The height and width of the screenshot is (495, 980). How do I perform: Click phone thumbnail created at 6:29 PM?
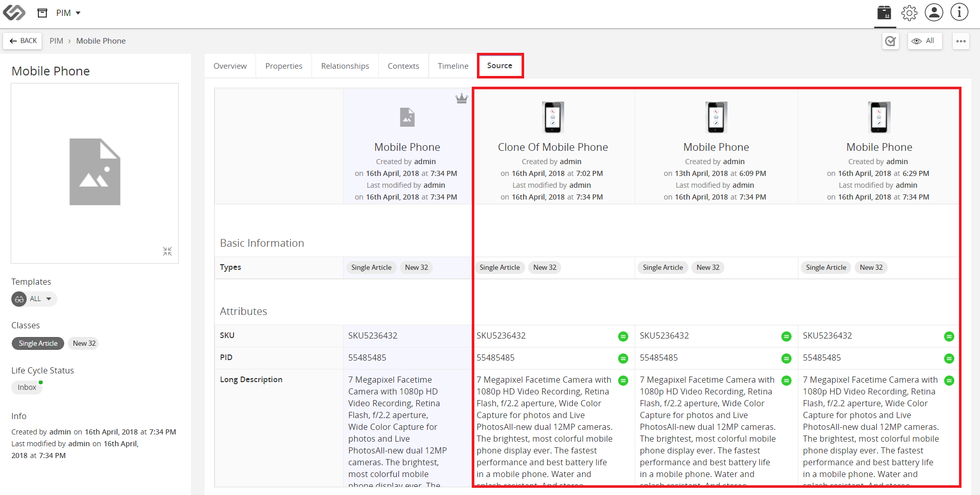[x=879, y=117]
